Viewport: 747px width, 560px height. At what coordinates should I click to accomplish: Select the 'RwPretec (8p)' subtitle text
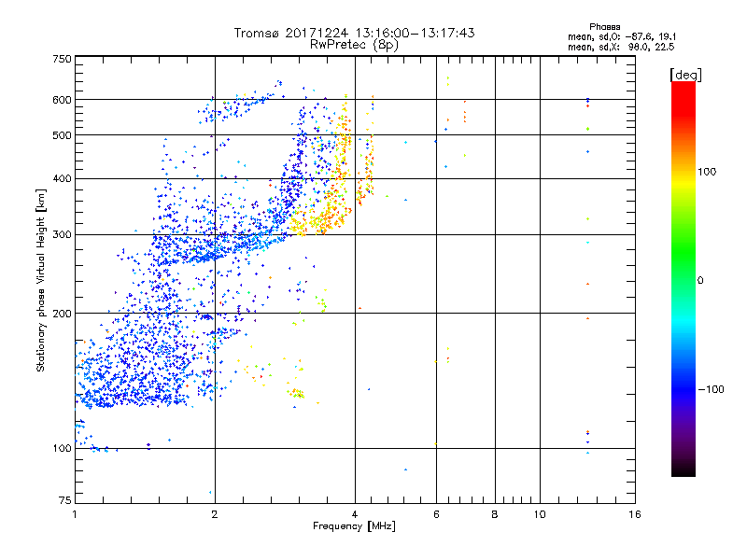pos(355,45)
